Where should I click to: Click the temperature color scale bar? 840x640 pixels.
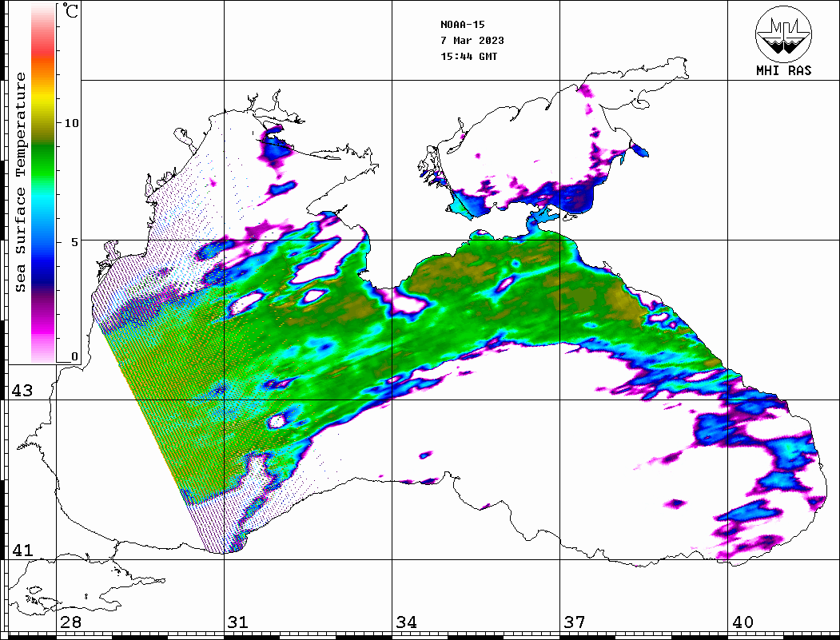[x=43, y=183]
